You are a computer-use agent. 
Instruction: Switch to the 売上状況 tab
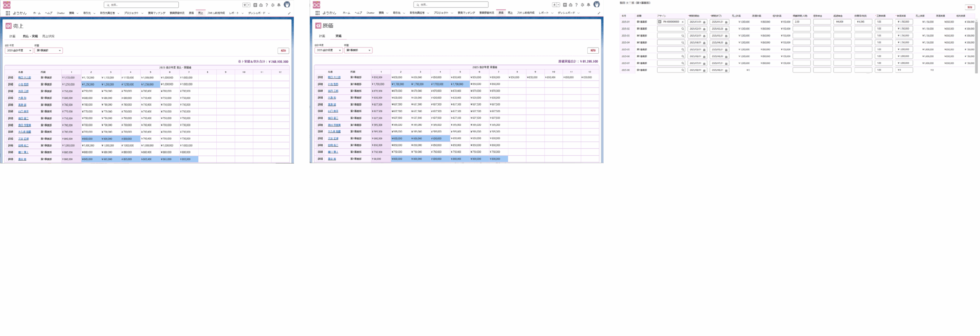(x=48, y=36)
